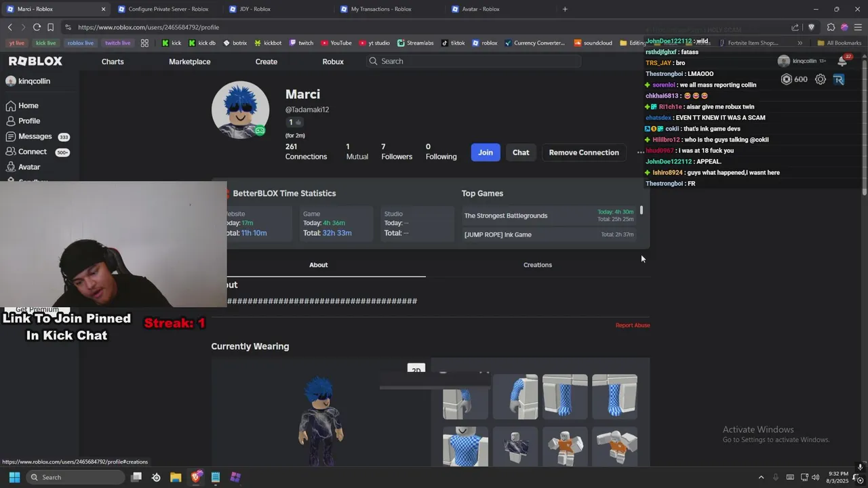Click the share page icon in address bar
This screenshot has width=868, height=488.
[795, 27]
